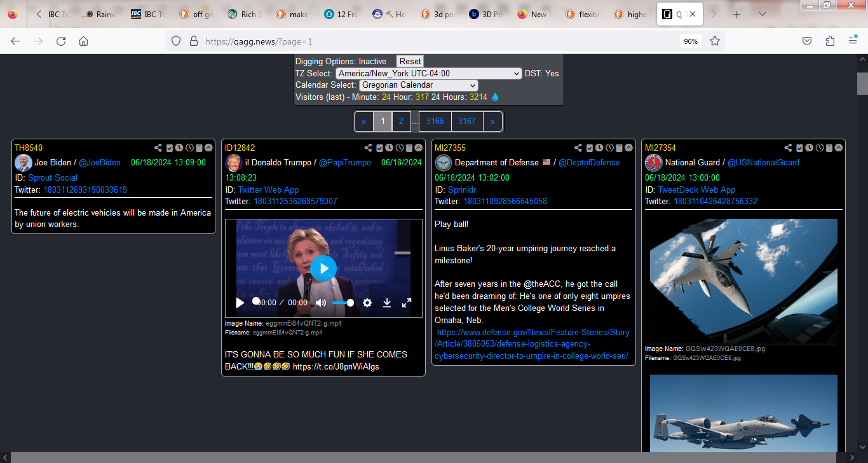Image resolution: width=868 pixels, height=463 pixels.
Task: Open the TZ Select timezone dropdown
Action: pos(429,73)
